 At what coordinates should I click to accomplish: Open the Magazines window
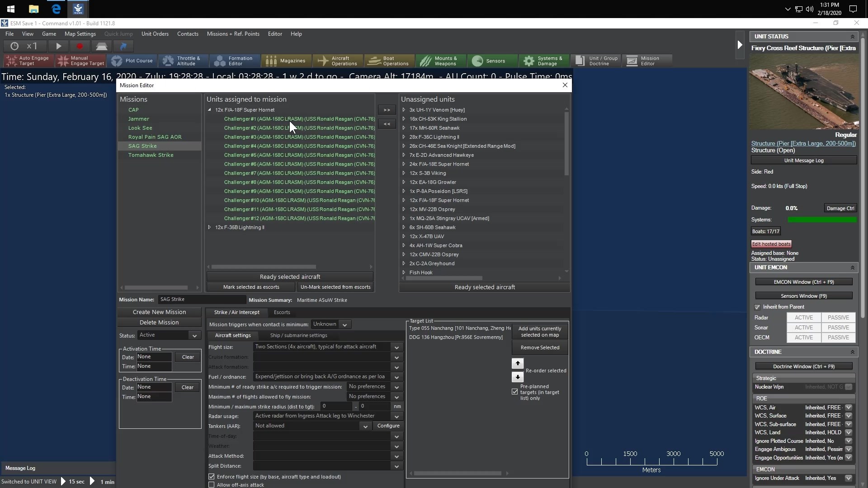287,61
